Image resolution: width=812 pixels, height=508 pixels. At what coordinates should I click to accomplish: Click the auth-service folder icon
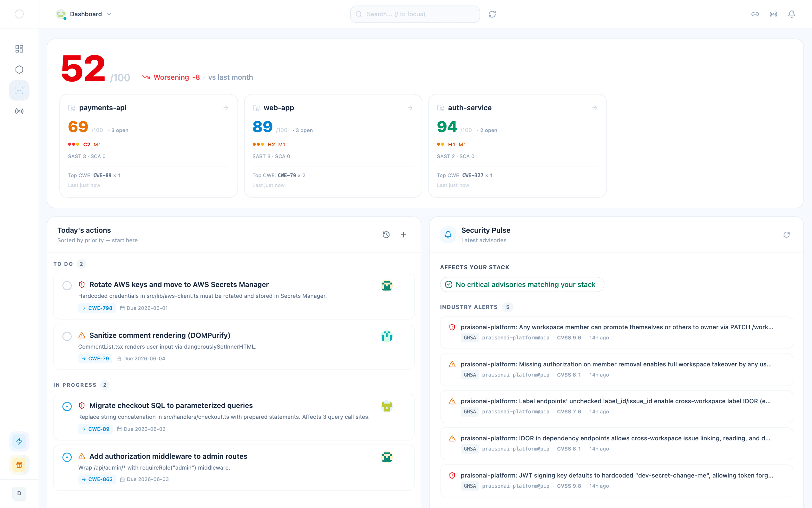coord(440,108)
